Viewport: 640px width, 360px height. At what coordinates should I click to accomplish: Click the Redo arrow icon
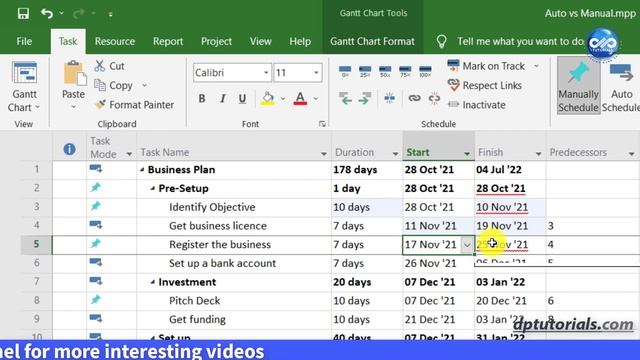pos(78,13)
